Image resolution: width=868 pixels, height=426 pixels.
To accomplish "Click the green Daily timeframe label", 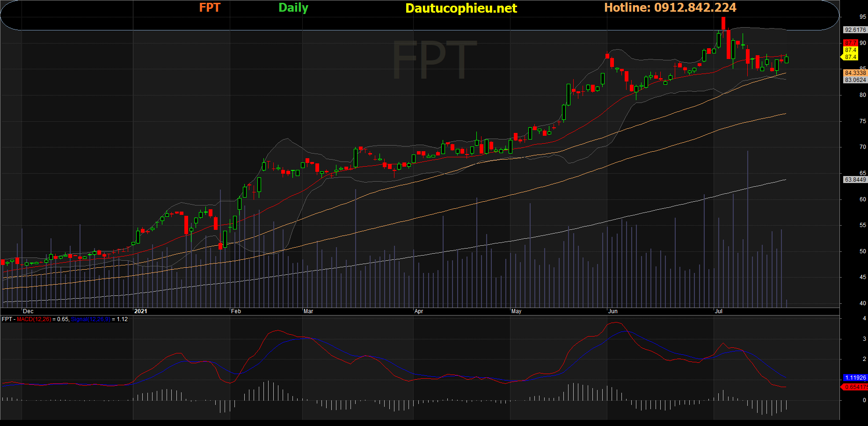I will coord(293,7).
